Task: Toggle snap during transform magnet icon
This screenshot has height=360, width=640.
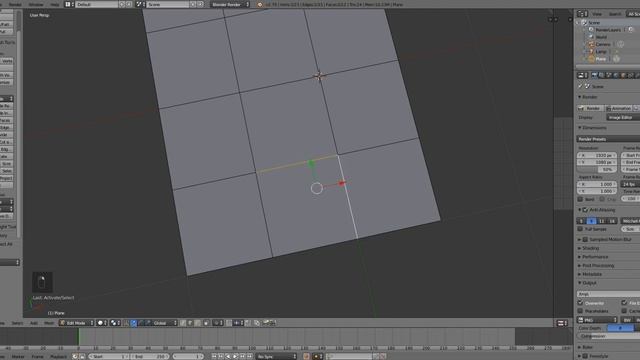Action: (229, 323)
